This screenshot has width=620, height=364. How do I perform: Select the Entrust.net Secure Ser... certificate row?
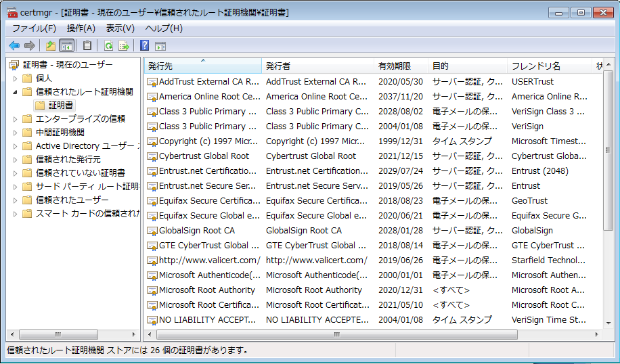[x=208, y=186]
